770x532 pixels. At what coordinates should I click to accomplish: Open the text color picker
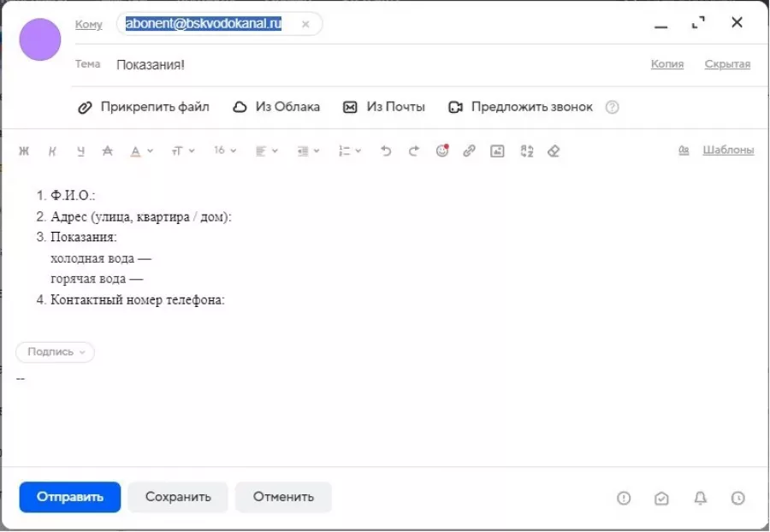coord(140,151)
